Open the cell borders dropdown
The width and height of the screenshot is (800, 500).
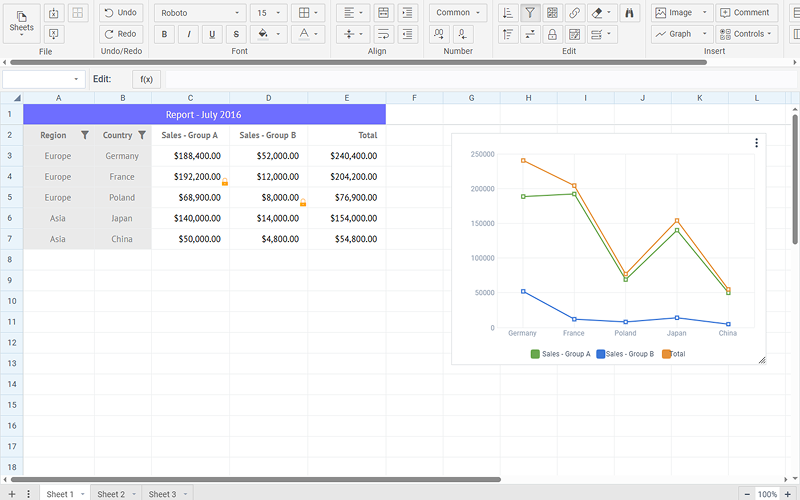tap(308, 13)
